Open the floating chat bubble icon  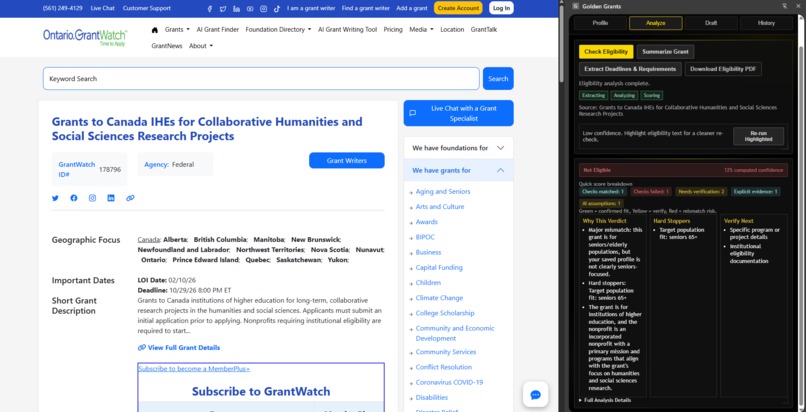[x=536, y=395]
